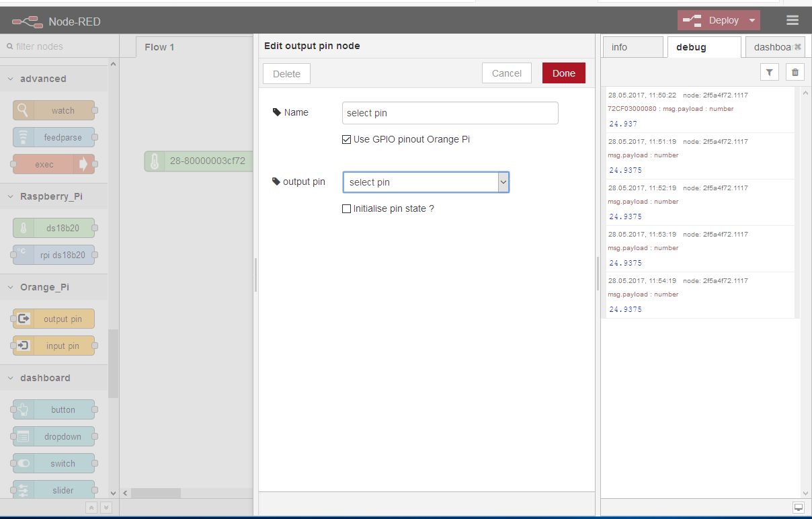Clear debug log with trash icon

click(x=795, y=72)
